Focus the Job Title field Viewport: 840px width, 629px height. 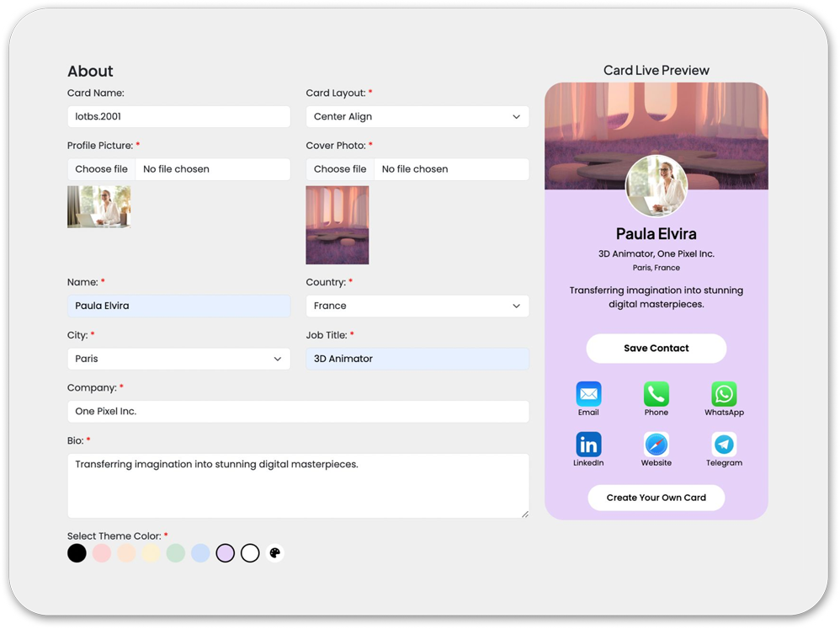[x=417, y=359]
